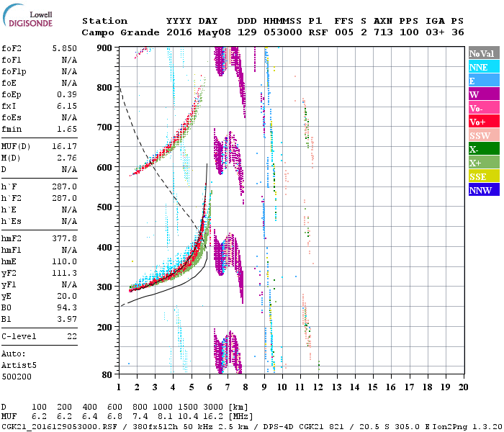Click the CGK21_2016129053000.RSF filename text
Image resolution: width=504 pixels, height=432 pixels.
[59, 426]
